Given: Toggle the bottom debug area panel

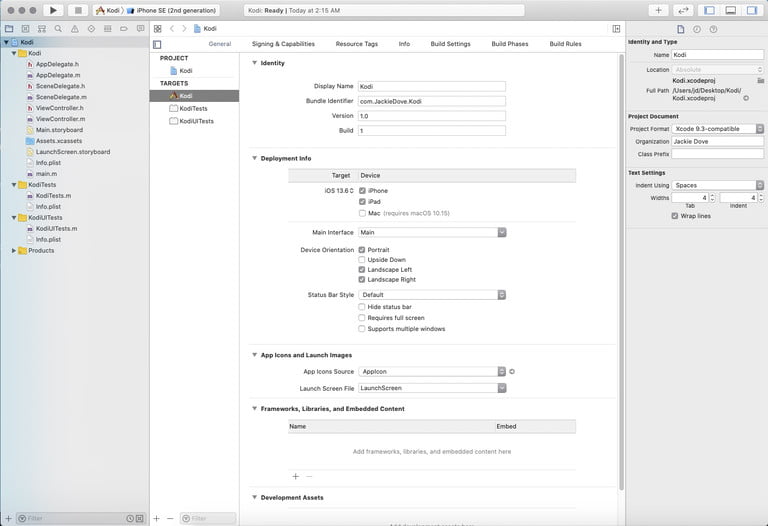Looking at the screenshot, I should (731, 10).
